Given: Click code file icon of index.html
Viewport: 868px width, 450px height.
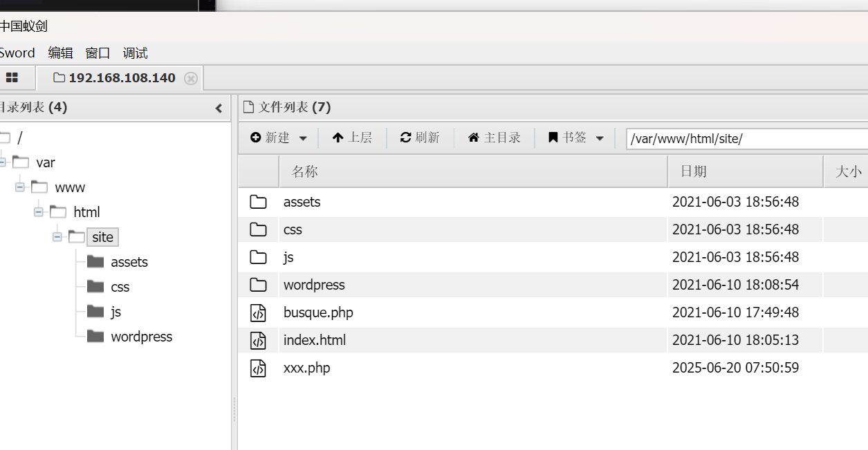Looking at the screenshot, I should coord(258,340).
